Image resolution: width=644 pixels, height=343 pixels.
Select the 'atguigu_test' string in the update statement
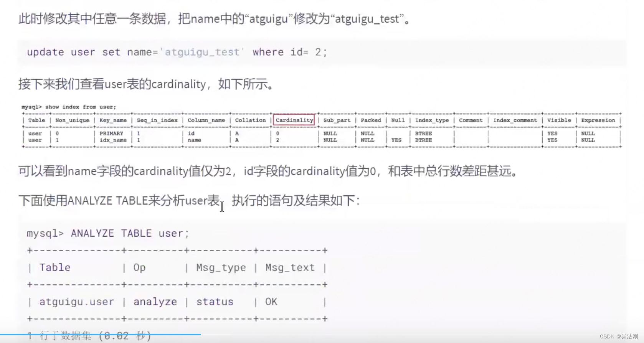[202, 52]
